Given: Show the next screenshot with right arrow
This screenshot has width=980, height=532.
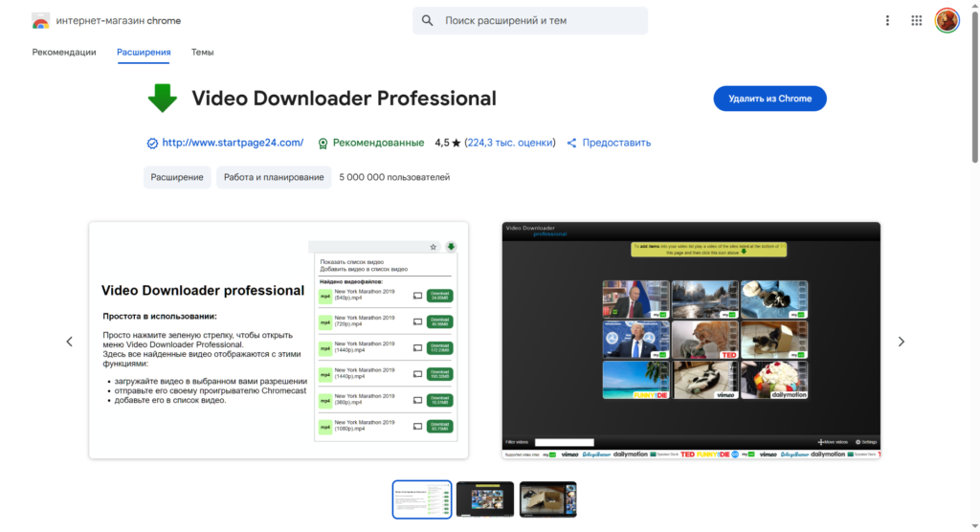Looking at the screenshot, I should point(901,342).
